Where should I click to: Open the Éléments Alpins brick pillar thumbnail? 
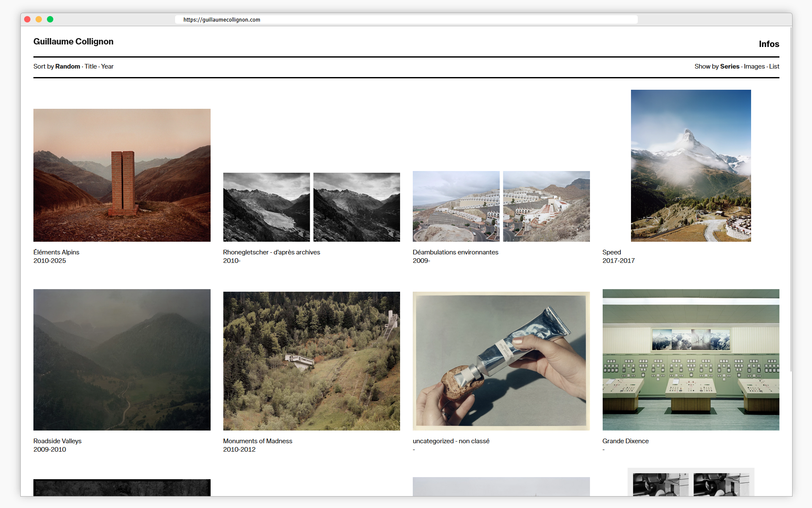(122, 175)
